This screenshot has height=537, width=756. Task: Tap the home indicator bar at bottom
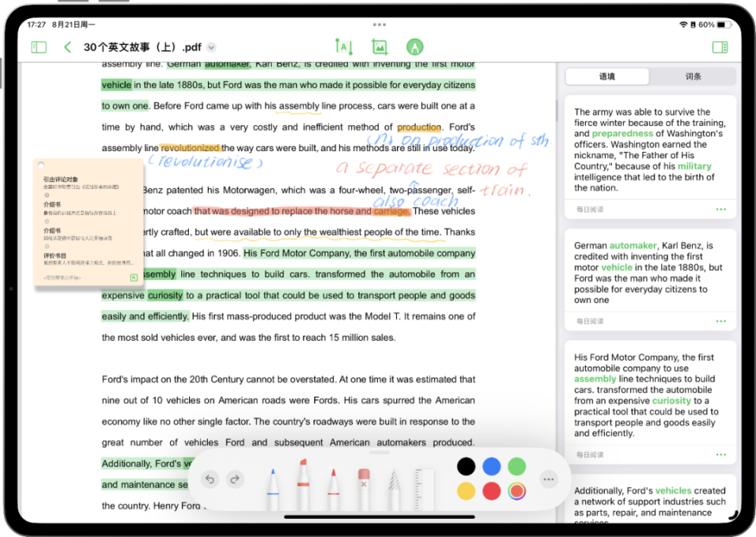click(379, 517)
